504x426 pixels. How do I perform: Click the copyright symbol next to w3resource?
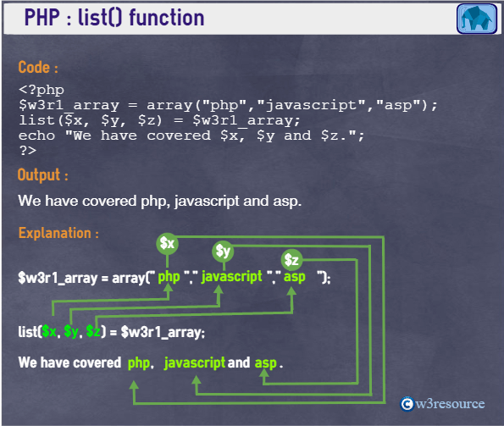(x=407, y=403)
